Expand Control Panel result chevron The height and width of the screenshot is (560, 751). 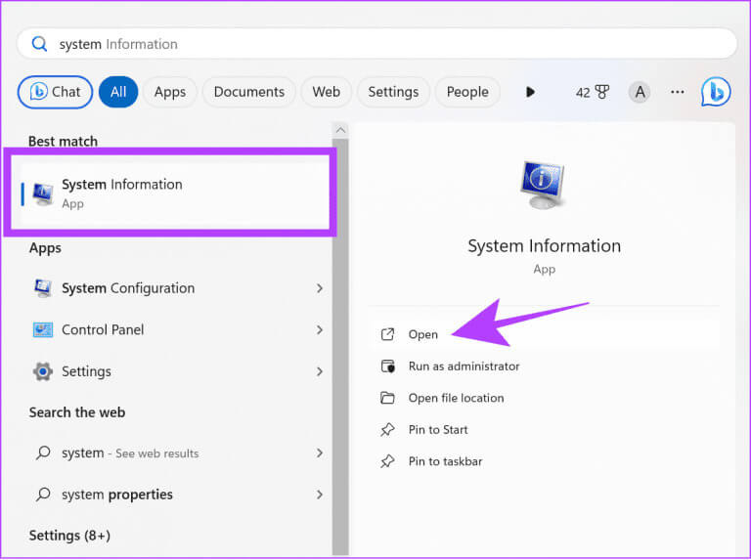tap(320, 330)
